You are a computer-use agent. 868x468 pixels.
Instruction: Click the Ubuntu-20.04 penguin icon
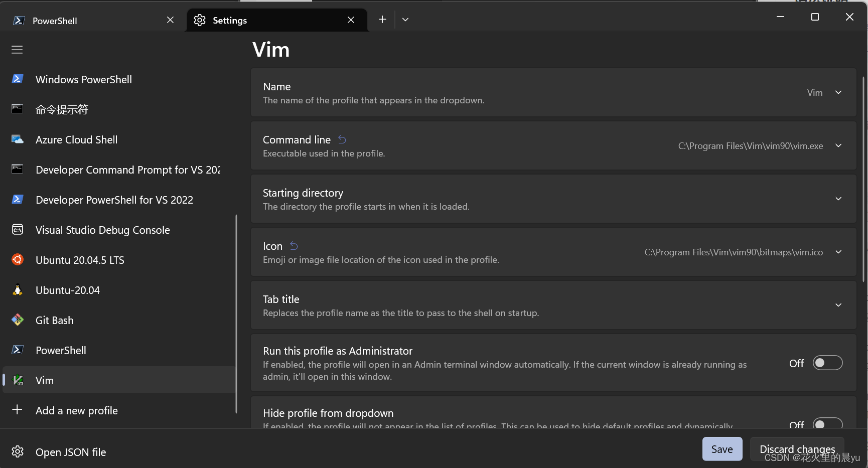[x=18, y=290]
